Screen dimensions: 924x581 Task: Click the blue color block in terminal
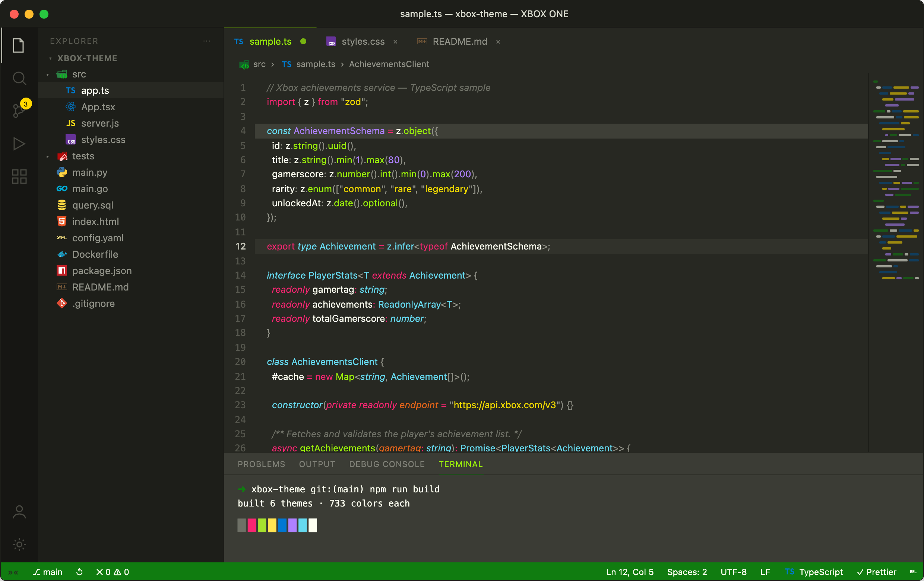click(x=282, y=525)
